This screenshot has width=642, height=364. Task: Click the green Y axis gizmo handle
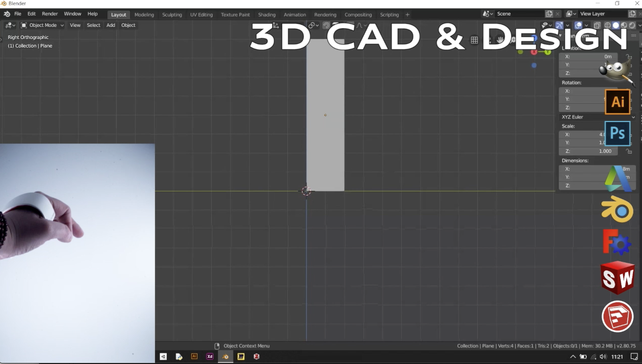(x=548, y=52)
